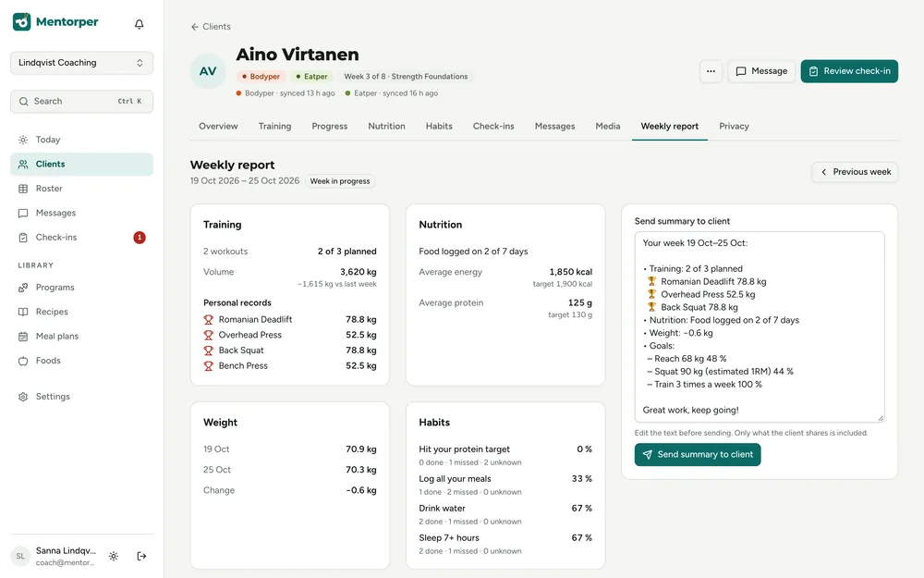
Task: Go to Previous week
Action: pos(855,172)
